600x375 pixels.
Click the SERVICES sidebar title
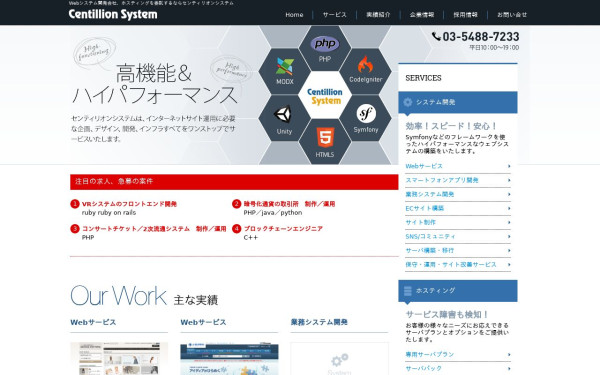(x=423, y=78)
